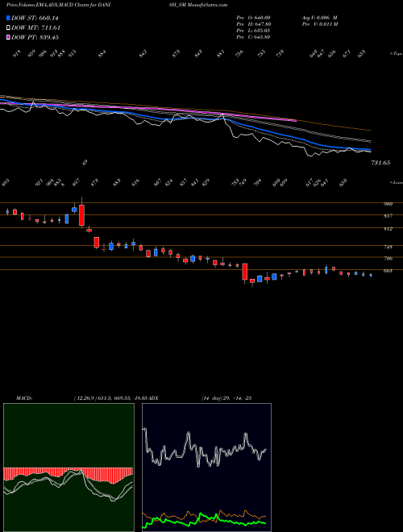Click the blue DOW ST legend swatch
Viewport: 403px width, 532px height.
point(9,18)
